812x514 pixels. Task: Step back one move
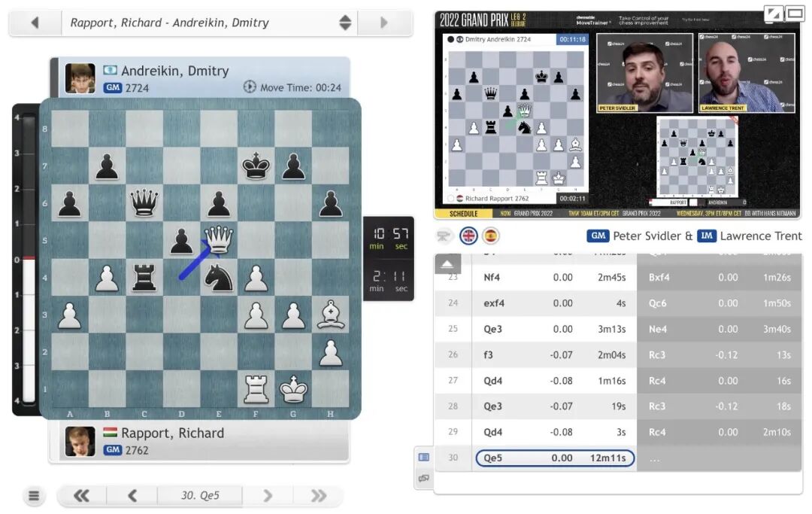132,496
